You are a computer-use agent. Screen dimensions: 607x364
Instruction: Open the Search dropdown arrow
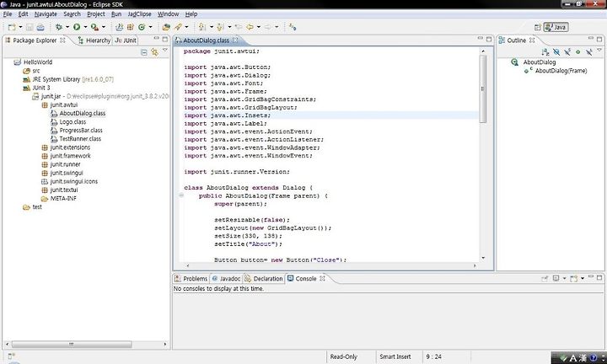click(x=186, y=27)
